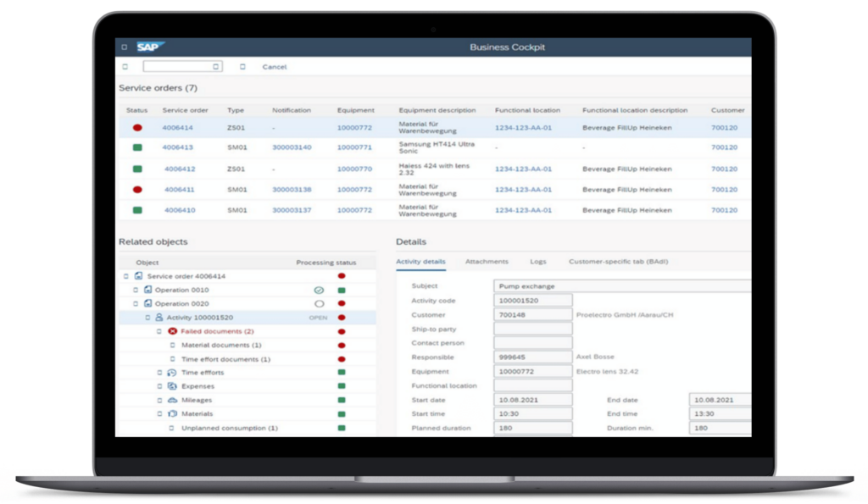
Task: Click Operation 0020 empty status circle
Action: coord(319,303)
